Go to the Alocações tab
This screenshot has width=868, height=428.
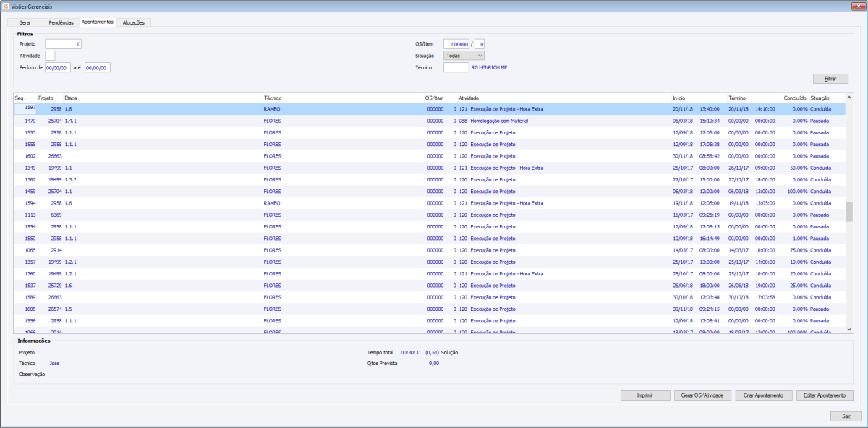(x=134, y=22)
